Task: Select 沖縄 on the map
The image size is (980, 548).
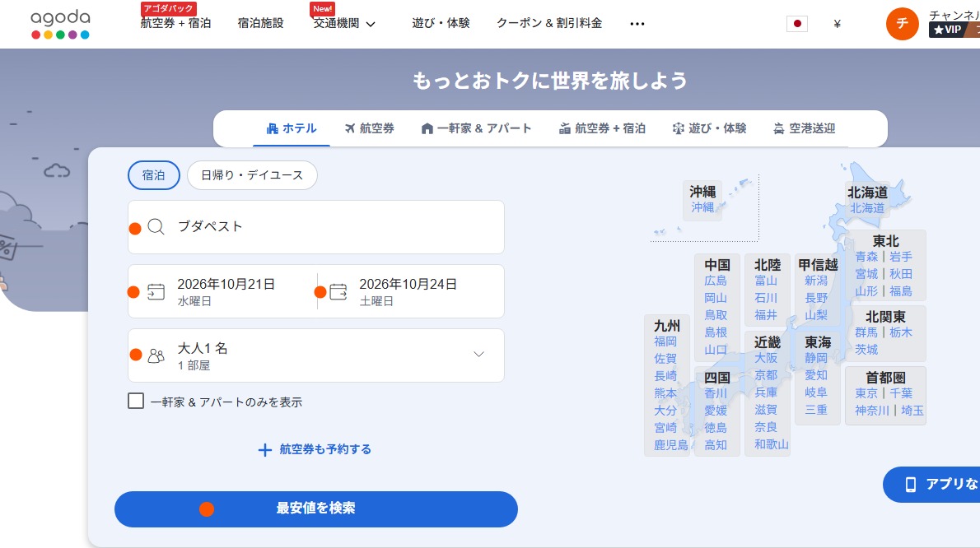Action: coord(702,207)
